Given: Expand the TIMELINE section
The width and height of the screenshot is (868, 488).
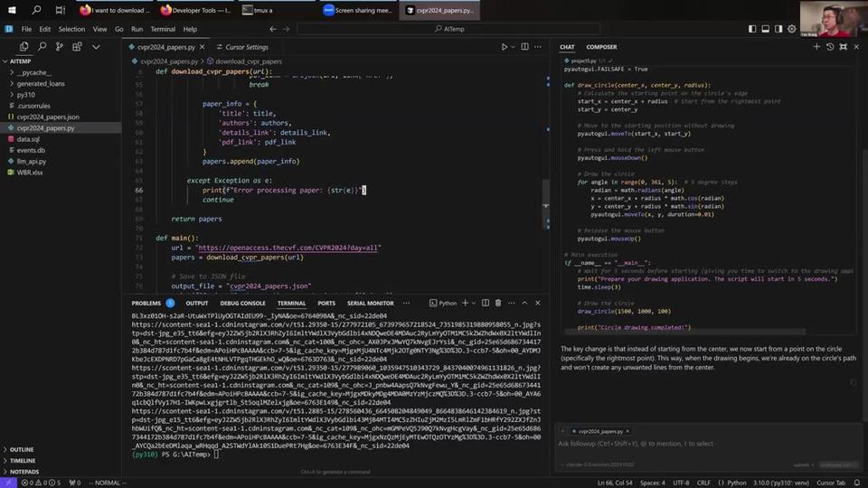Looking at the screenshot, I should [x=61, y=460].
